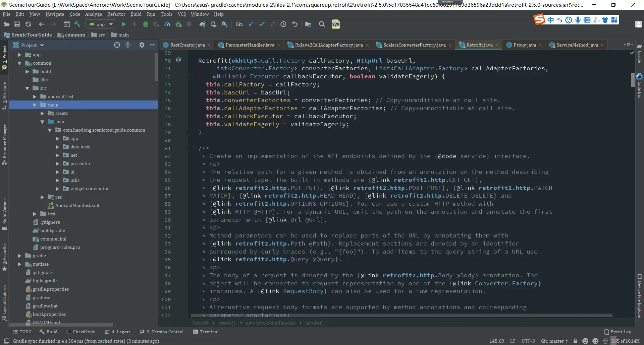Image resolution: width=644 pixels, height=345 pixels.
Task: Click the Debug app bug icon
Action: point(146,24)
